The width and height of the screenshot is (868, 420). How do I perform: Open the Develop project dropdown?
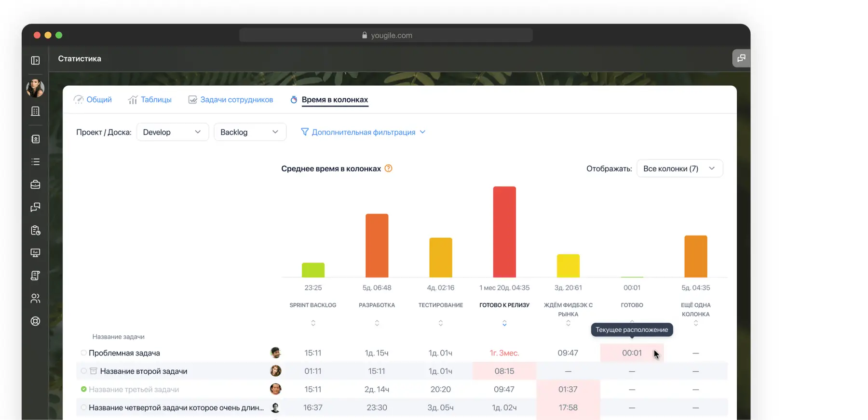pos(172,132)
